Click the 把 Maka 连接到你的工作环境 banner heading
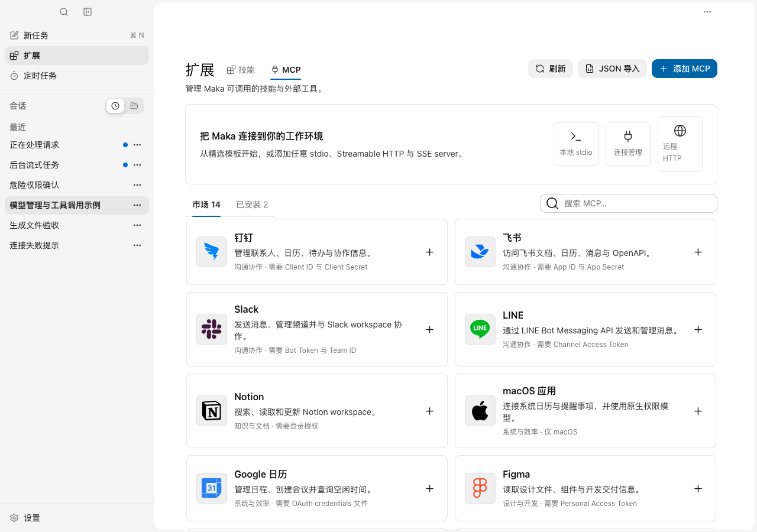The image size is (757, 532). point(261,136)
